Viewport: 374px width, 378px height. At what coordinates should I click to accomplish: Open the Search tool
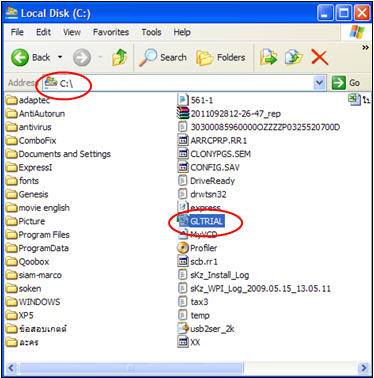(163, 57)
